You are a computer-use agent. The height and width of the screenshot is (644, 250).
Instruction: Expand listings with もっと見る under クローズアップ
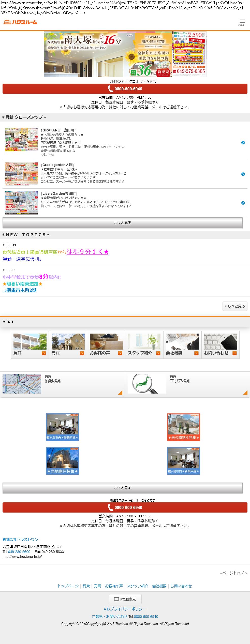coord(122,223)
